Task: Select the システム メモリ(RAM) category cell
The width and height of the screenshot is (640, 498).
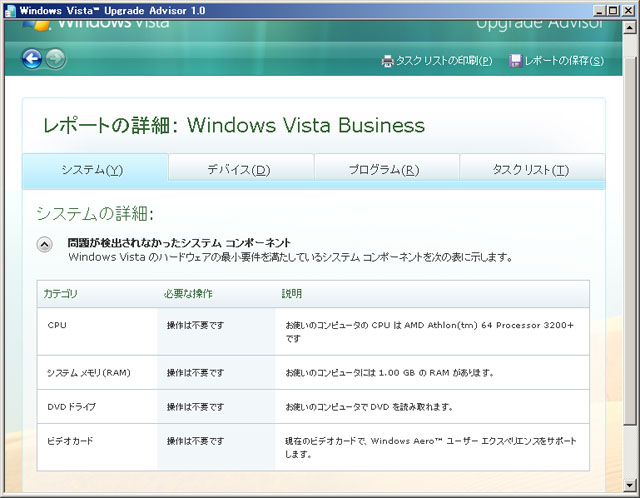Action: (x=97, y=373)
